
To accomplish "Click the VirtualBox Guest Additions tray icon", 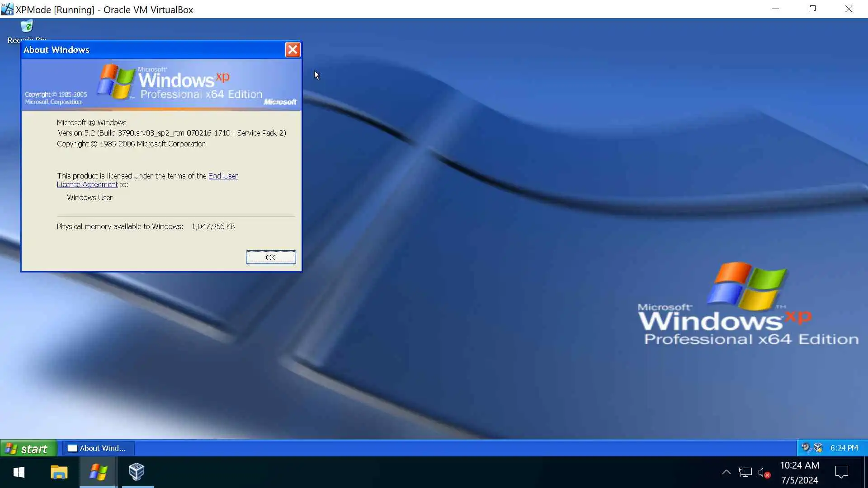I will pos(818,448).
